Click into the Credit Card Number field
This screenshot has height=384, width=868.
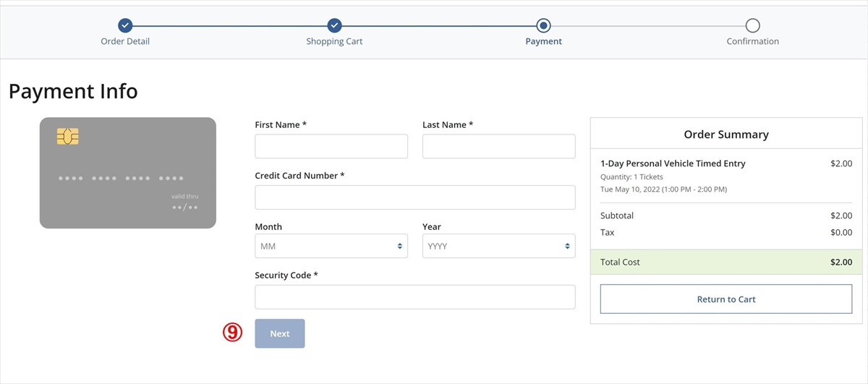tap(414, 197)
